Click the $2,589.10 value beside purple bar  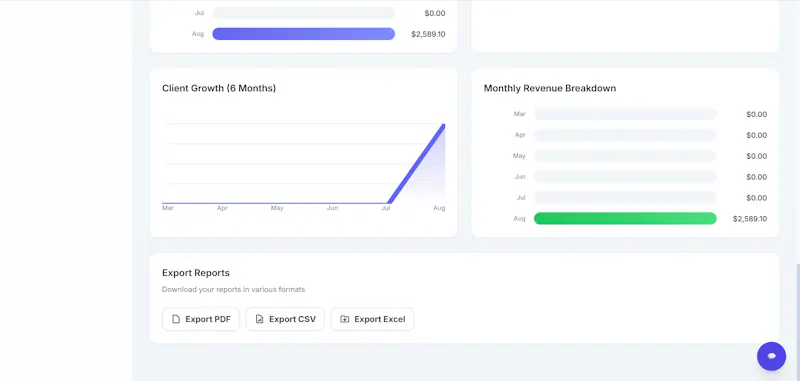428,34
